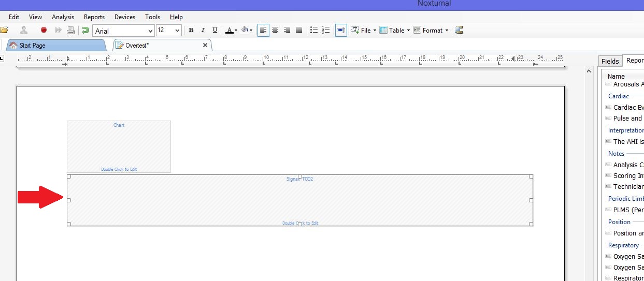Open the folder icon in toolbar
Screen dimensions: 644x281
coord(4,30)
